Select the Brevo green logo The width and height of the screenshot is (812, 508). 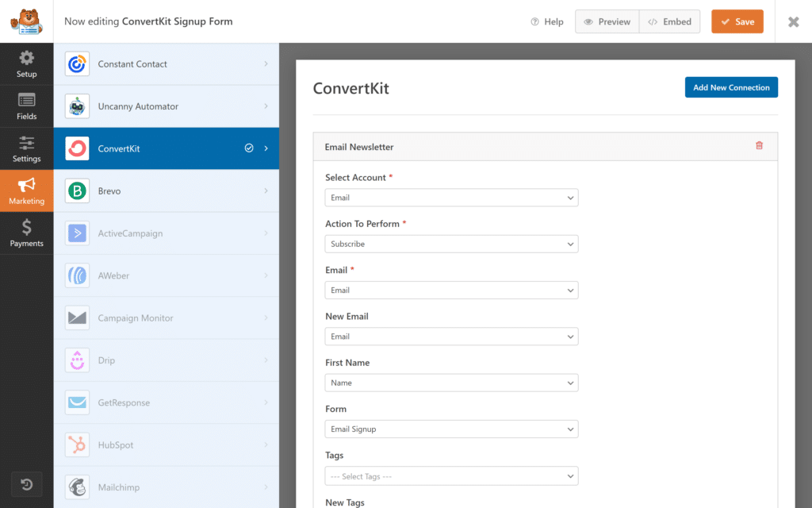[77, 190]
